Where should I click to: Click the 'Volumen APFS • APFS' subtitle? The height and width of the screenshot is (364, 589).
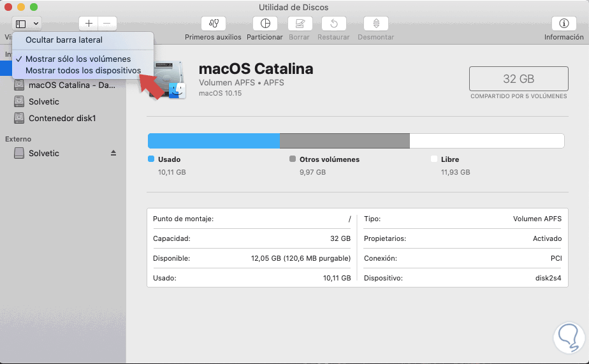tap(241, 83)
